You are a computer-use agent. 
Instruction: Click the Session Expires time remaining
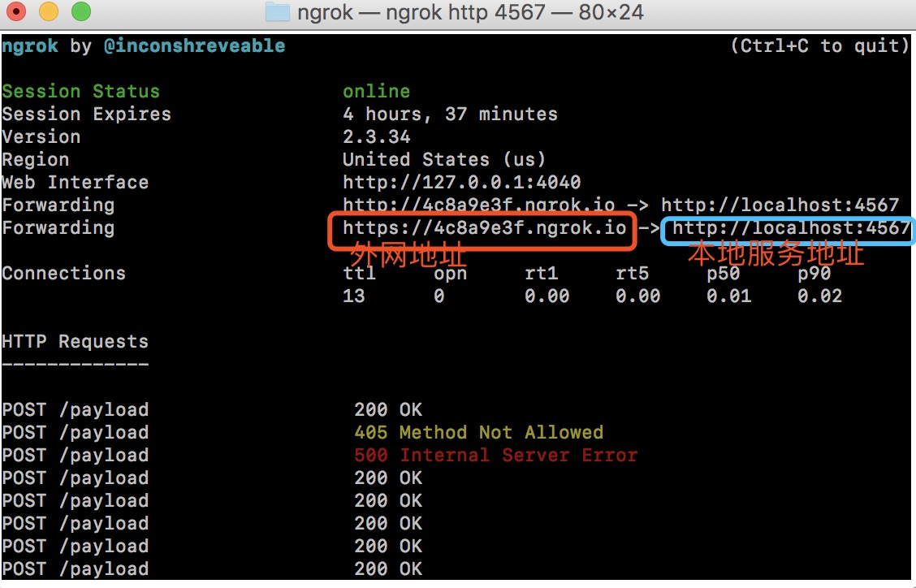(x=450, y=115)
